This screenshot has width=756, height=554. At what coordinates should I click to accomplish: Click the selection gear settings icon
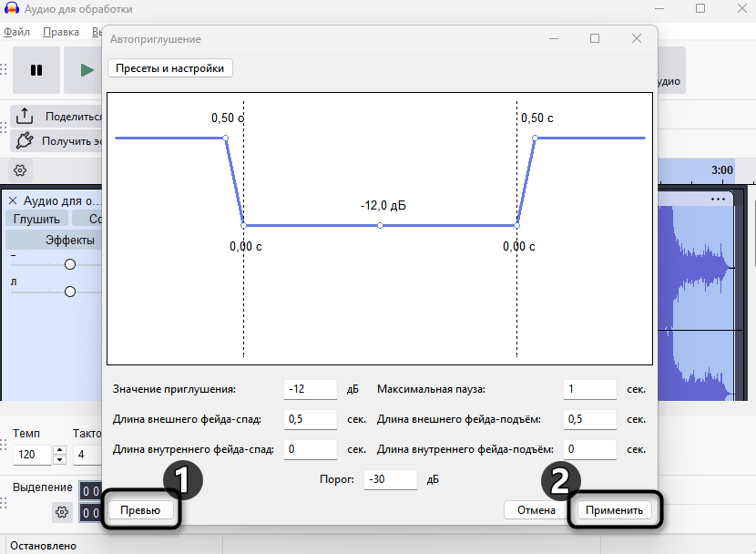coord(62,512)
